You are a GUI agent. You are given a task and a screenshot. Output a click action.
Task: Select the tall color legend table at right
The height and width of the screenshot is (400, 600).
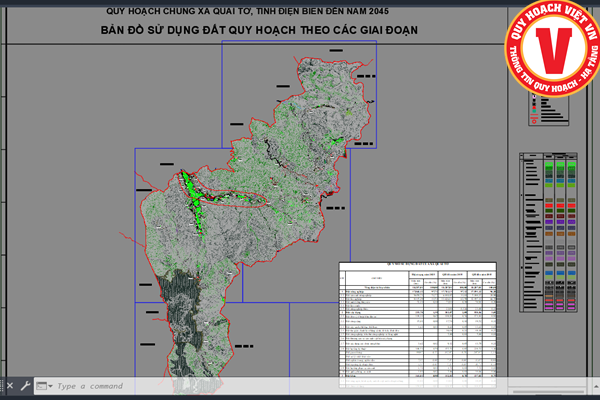(x=548, y=232)
